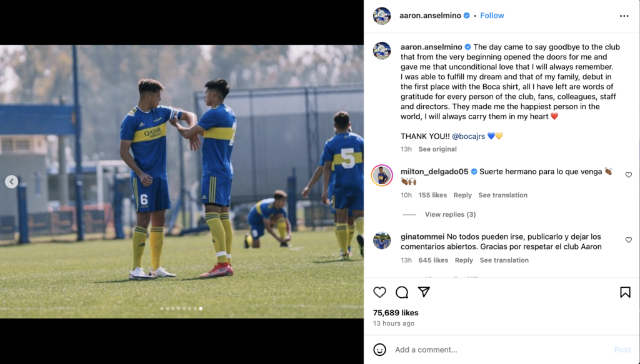Screen dimensions: 640x364
Task: Expand View replies (3)
Action: 450,214
